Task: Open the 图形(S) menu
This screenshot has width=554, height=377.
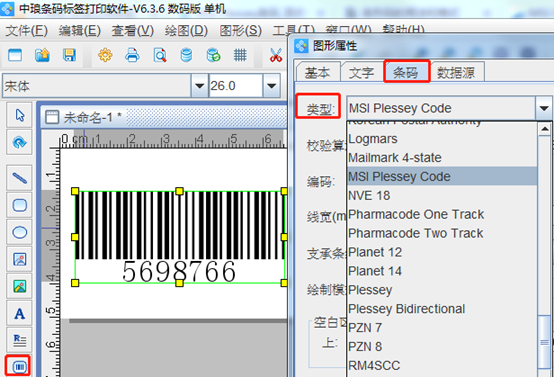Action: pos(240,30)
